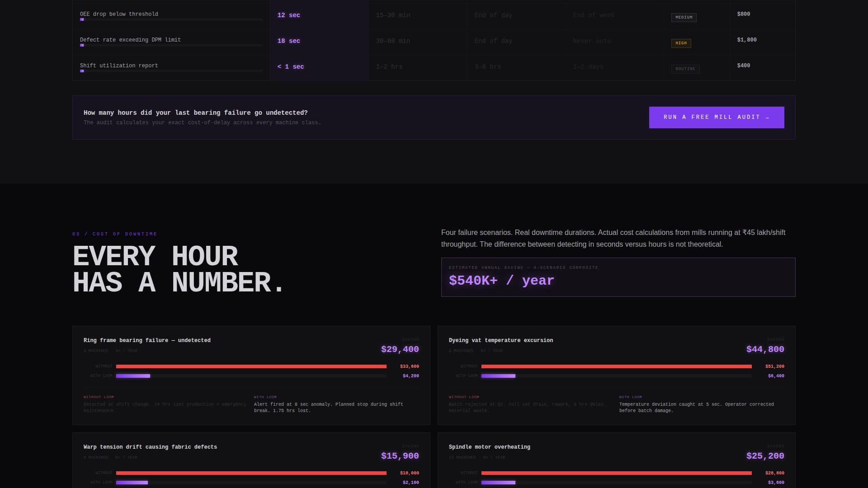Click the $33,600 without-Loom cost

click(409, 366)
